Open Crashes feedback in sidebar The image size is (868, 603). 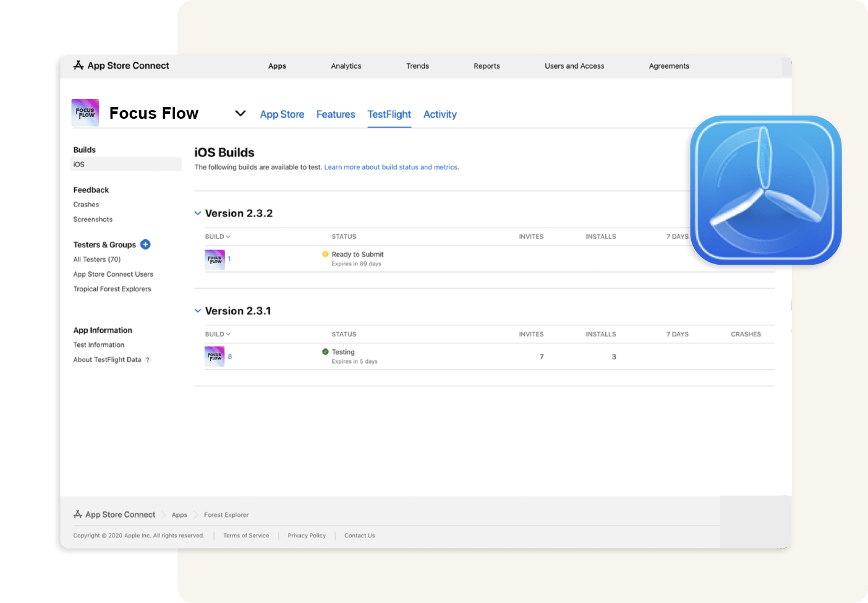tap(86, 205)
